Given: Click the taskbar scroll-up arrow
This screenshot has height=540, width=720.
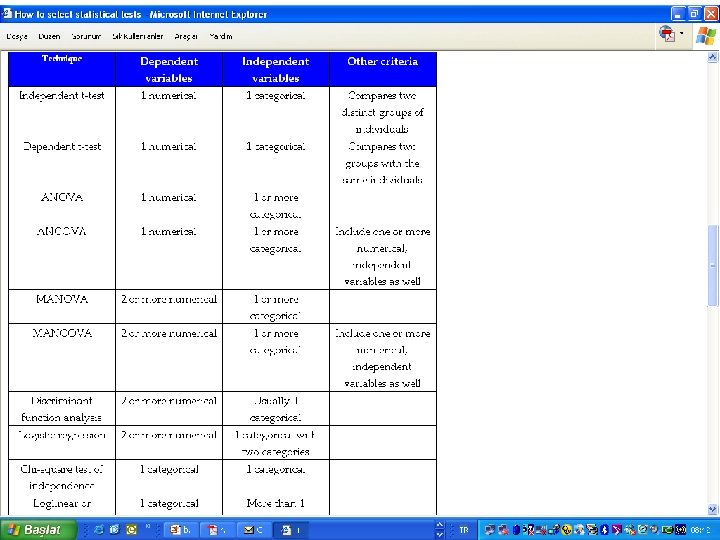Looking at the screenshot, I should coord(439,525).
